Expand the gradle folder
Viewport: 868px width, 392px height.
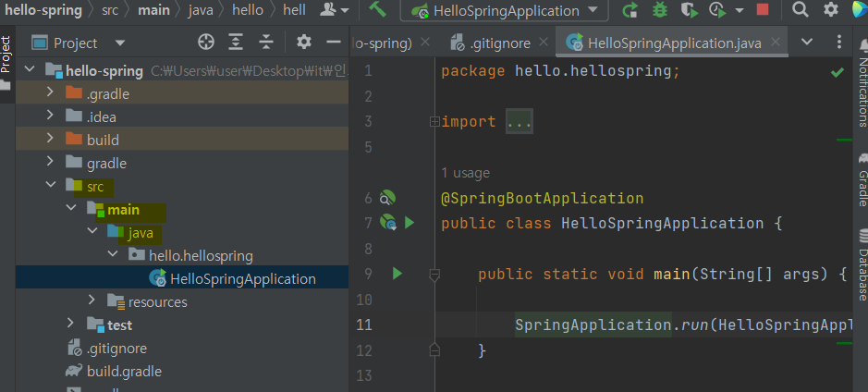click(x=50, y=162)
